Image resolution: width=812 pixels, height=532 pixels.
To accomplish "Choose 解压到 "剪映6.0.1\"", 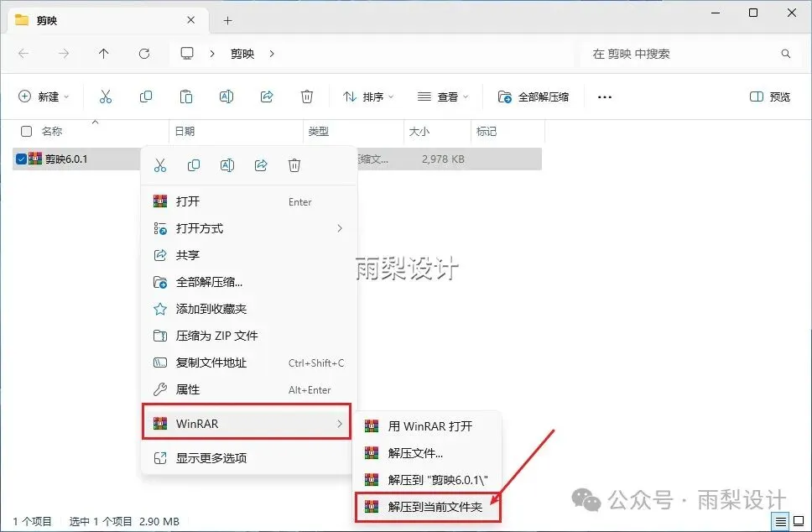I will point(428,480).
